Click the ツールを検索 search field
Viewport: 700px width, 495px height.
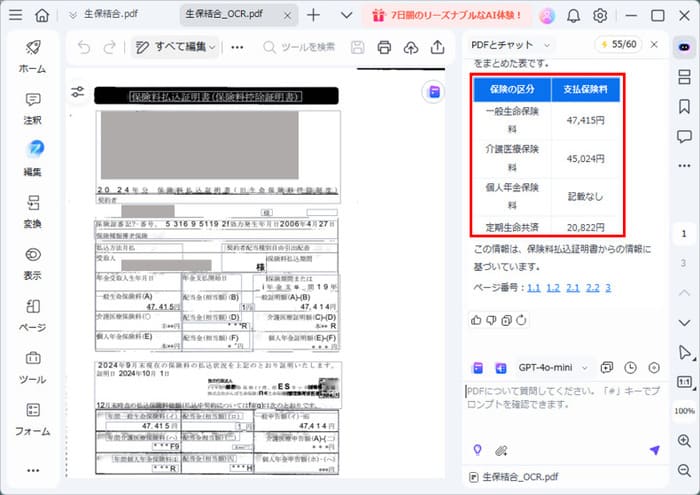[299, 47]
